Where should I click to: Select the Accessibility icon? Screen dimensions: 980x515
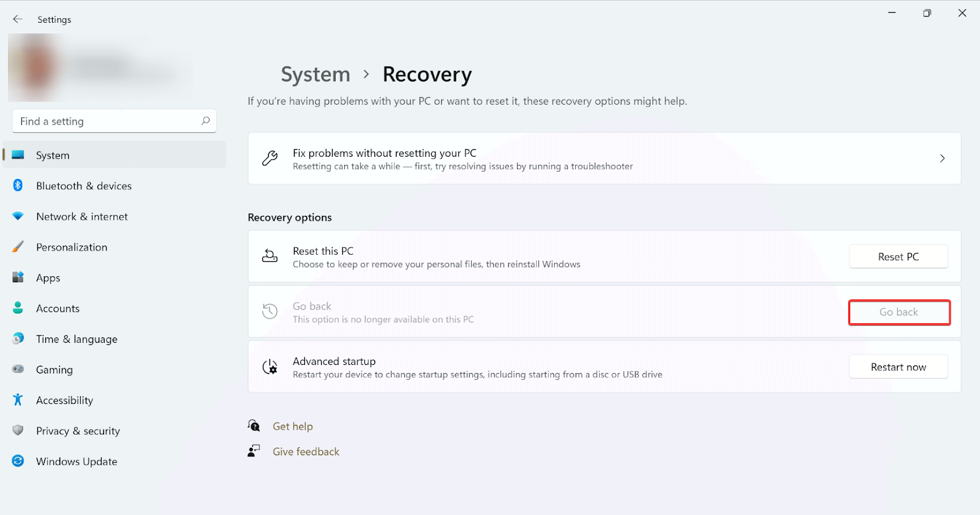click(18, 400)
